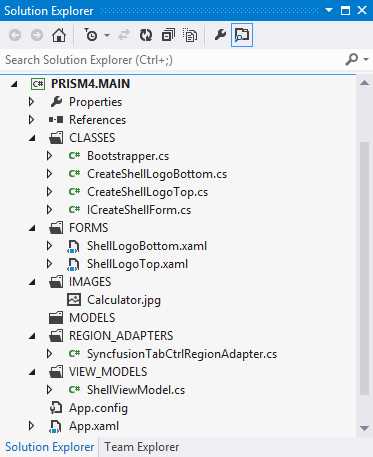Viewport: 373px width, 457px height.
Task: Expand the Properties node
Action: point(31,102)
